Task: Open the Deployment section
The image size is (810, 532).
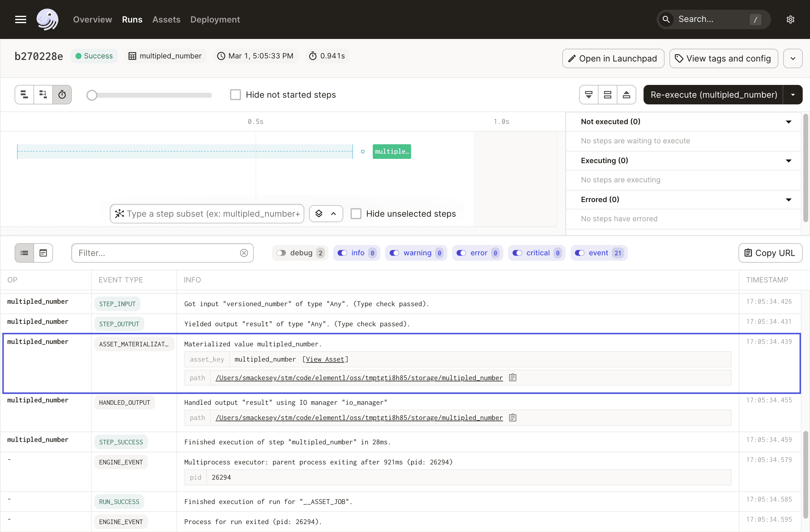Action: click(215, 19)
